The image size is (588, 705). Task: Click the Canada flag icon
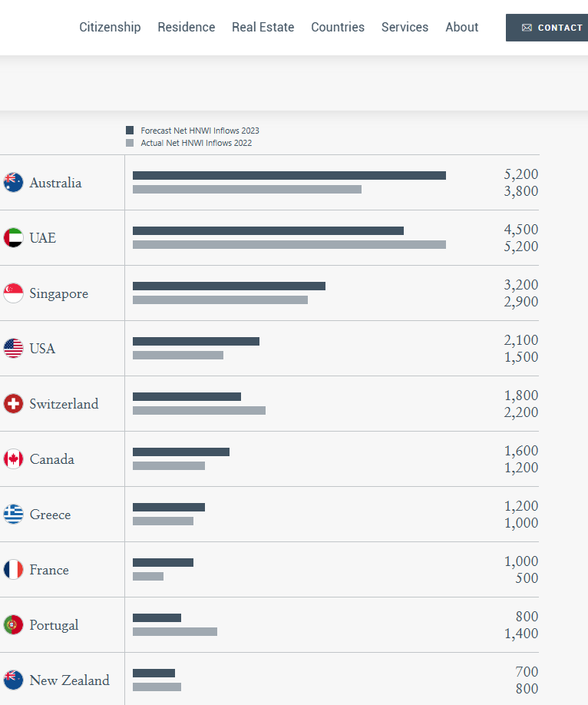click(13, 459)
